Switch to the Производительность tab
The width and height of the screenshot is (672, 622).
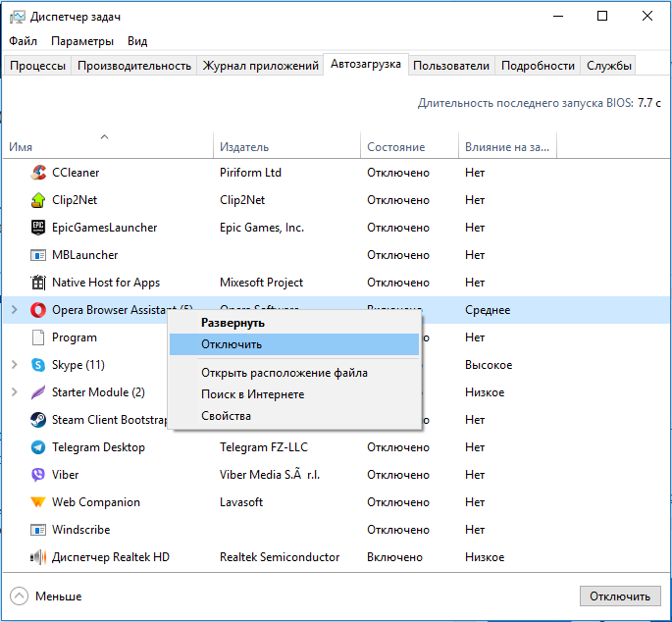click(134, 66)
